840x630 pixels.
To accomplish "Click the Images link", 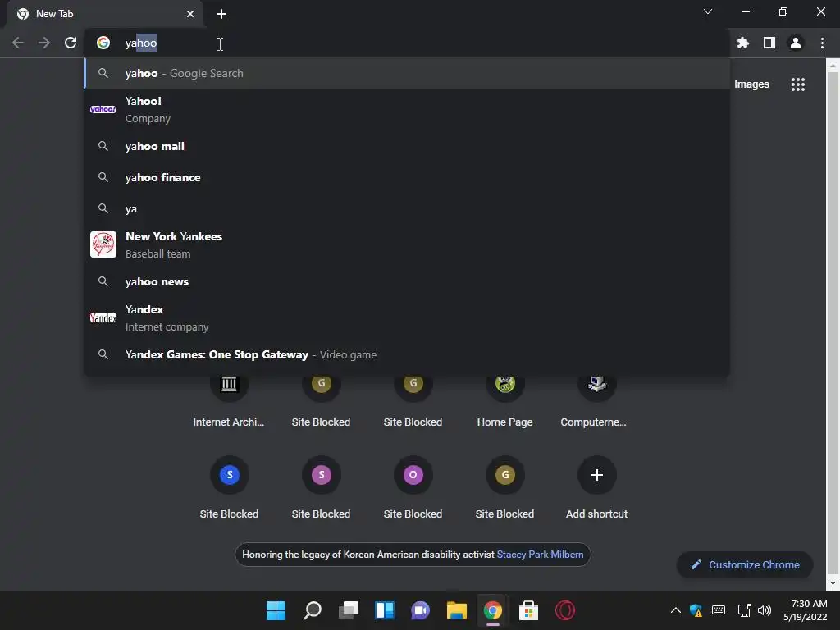I will [751, 84].
